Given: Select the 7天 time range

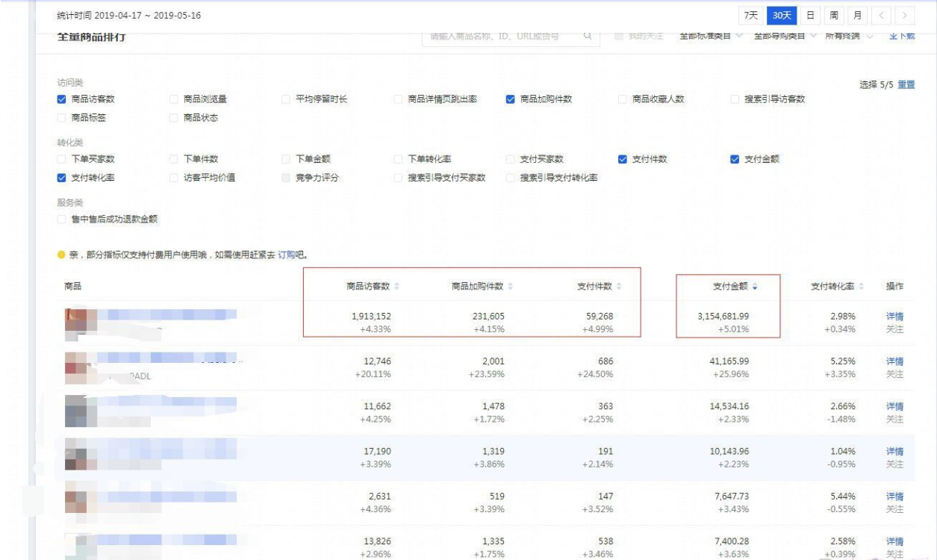Looking at the screenshot, I should [750, 16].
